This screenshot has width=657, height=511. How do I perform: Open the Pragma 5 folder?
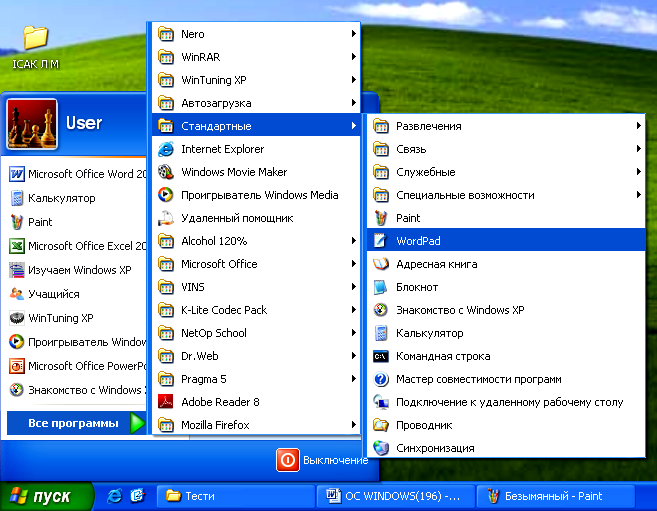256,379
